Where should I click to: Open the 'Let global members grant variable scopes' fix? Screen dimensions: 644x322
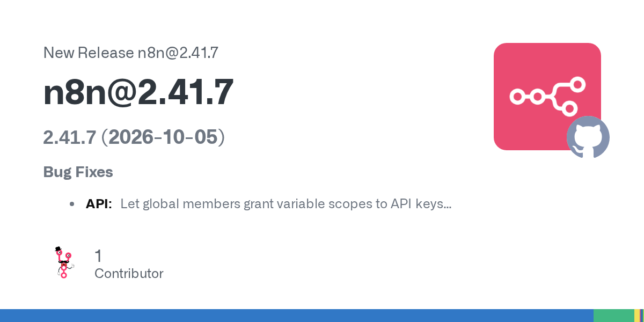point(286,204)
